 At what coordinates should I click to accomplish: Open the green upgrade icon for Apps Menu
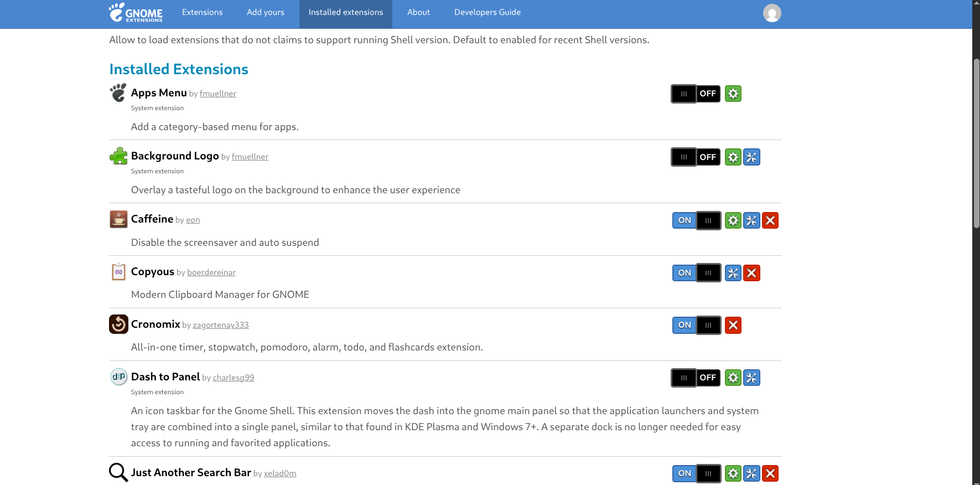coord(733,94)
